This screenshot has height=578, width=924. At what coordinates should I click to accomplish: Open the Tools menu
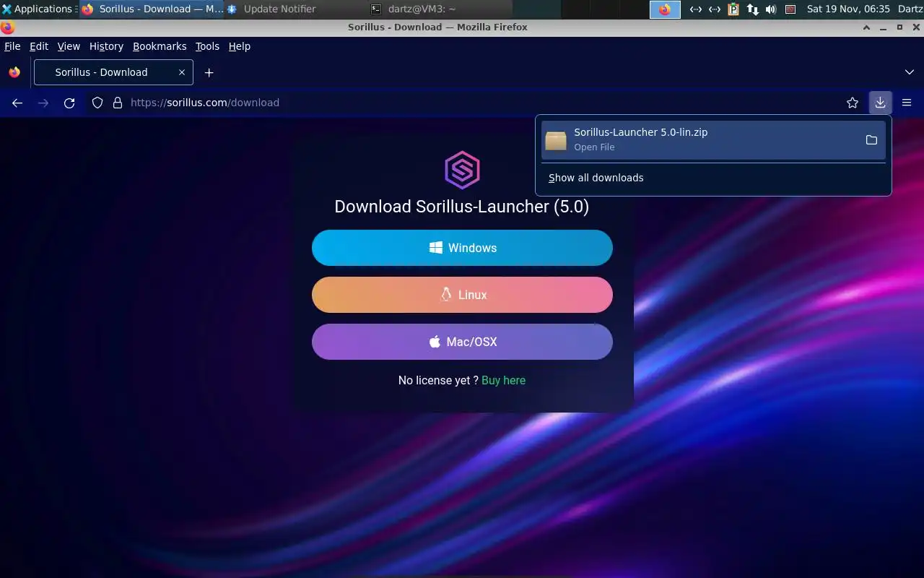click(207, 46)
